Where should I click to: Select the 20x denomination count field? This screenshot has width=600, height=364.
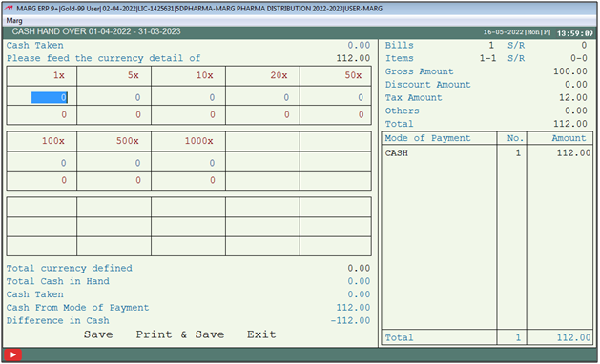262,97
